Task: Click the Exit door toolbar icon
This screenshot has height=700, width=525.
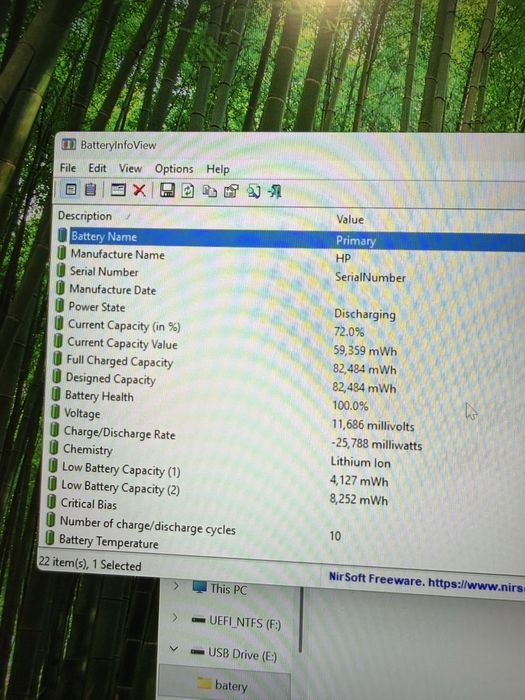Action: [x=275, y=192]
